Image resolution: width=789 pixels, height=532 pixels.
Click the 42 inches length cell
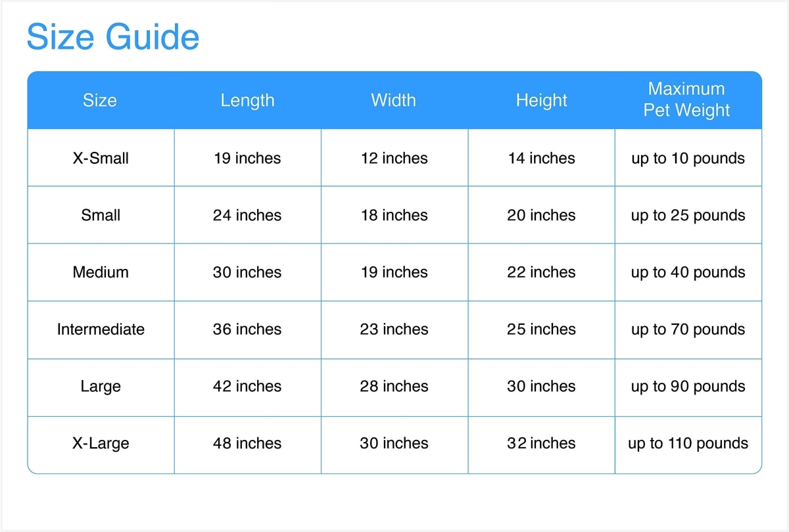click(x=247, y=387)
